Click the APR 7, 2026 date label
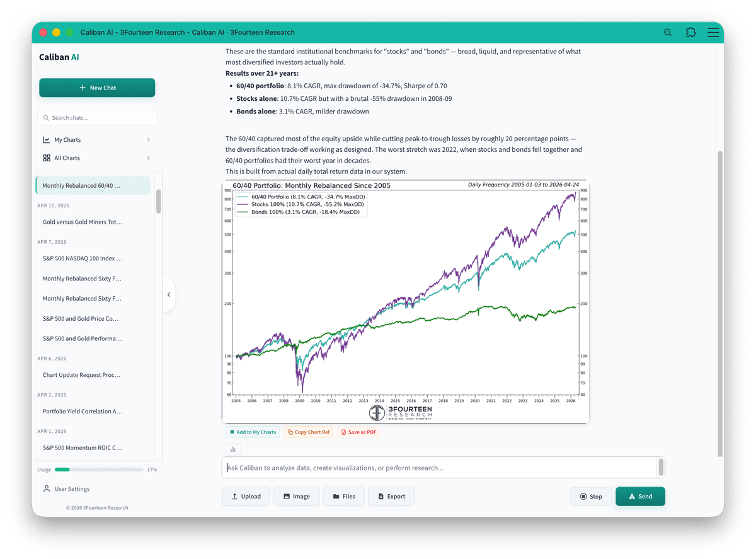 coord(52,242)
